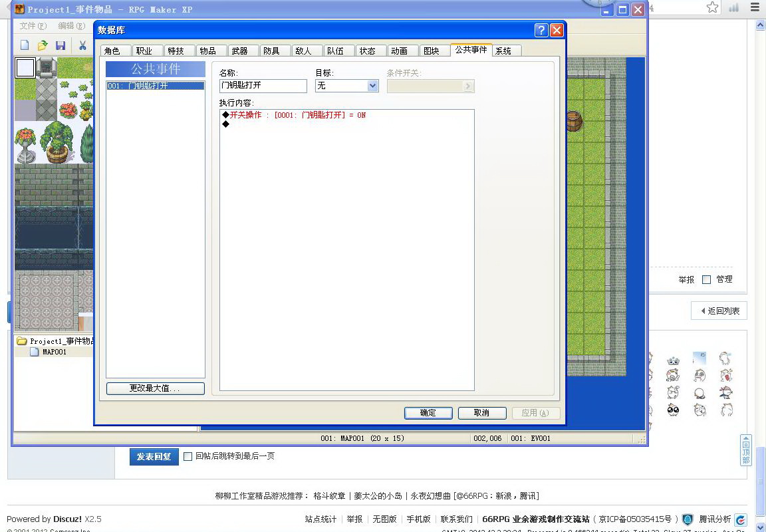
Task: Click the browser bookmark star icon
Action: click(712, 7)
